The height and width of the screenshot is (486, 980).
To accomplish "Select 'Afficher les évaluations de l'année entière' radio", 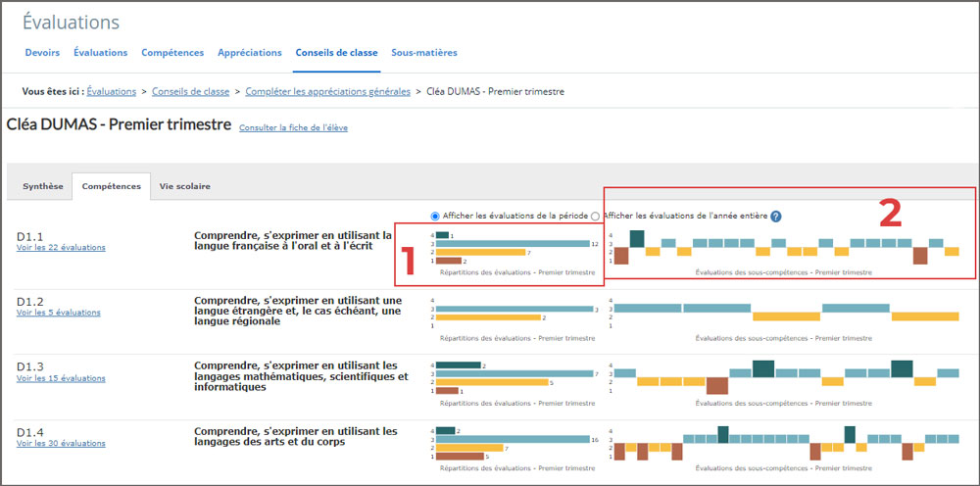I will pos(596,216).
